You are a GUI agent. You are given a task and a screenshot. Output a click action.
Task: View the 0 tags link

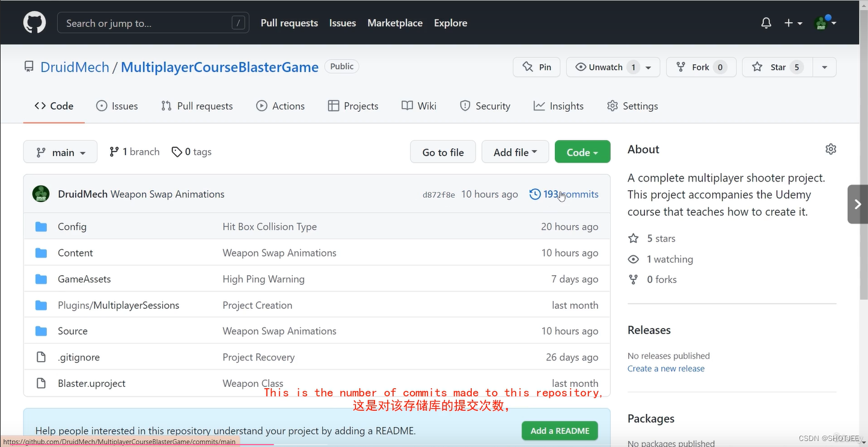(192, 152)
